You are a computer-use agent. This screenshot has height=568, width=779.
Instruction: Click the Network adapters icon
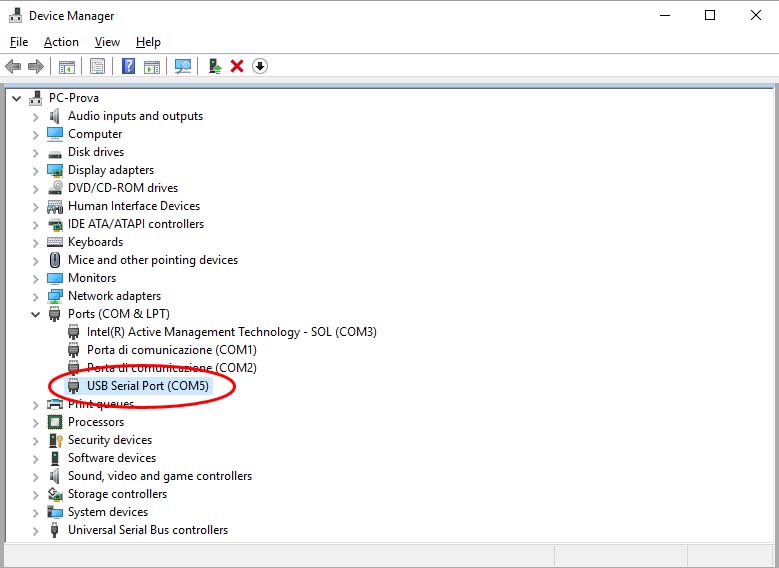(x=55, y=296)
